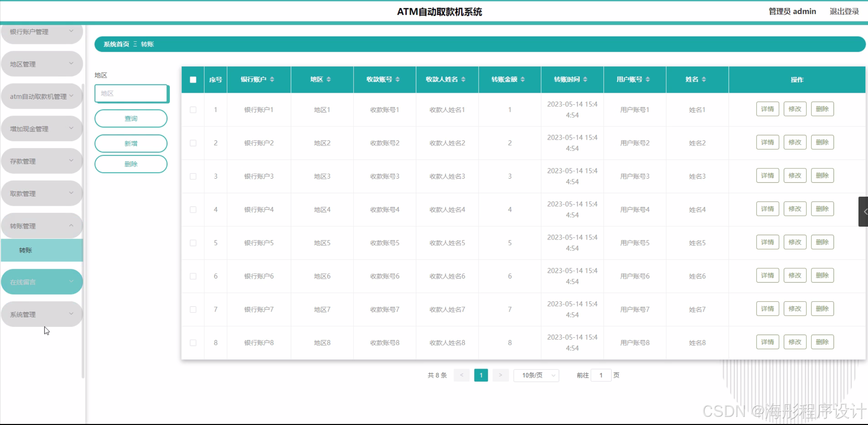
Task: Click 详情 button for row 5
Action: click(767, 242)
